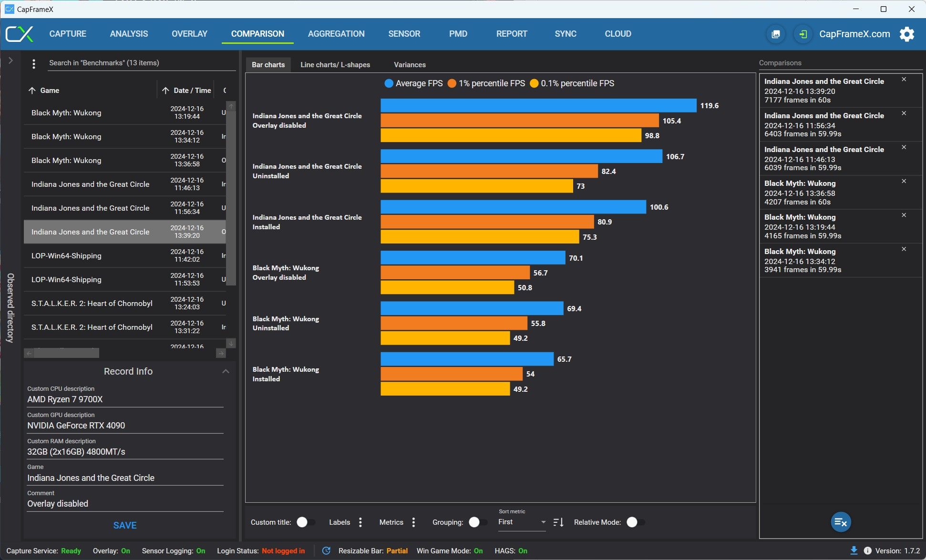Select the S.T.A.L.K.E.R. 2 13:24:03 record
926x560 pixels.
click(x=125, y=304)
